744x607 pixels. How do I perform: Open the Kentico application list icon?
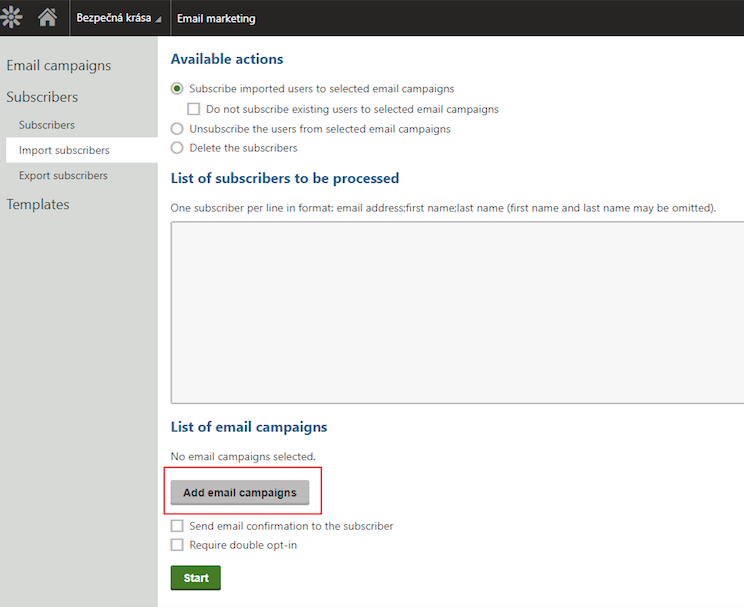coord(12,18)
